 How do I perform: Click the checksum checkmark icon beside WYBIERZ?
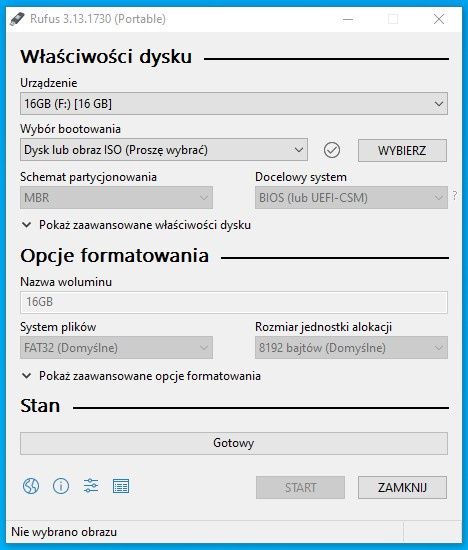(x=332, y=150)
